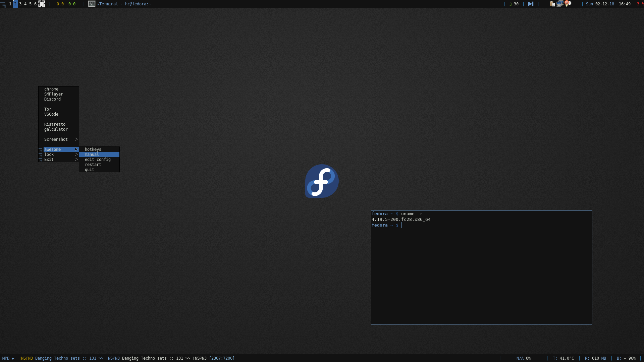Click the clock showing 16:49
The height and width of the screenshot is (362, 644).
click(x=625, y=4)
